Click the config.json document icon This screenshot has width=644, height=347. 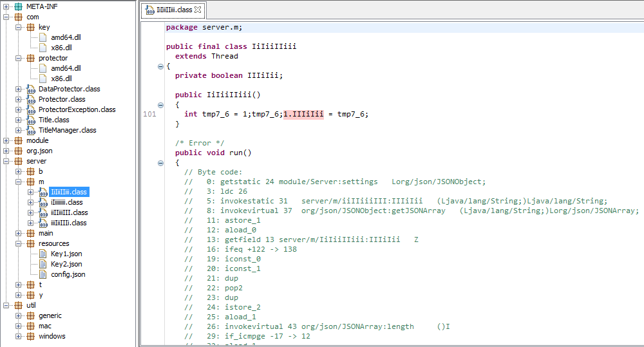[43, 274]
